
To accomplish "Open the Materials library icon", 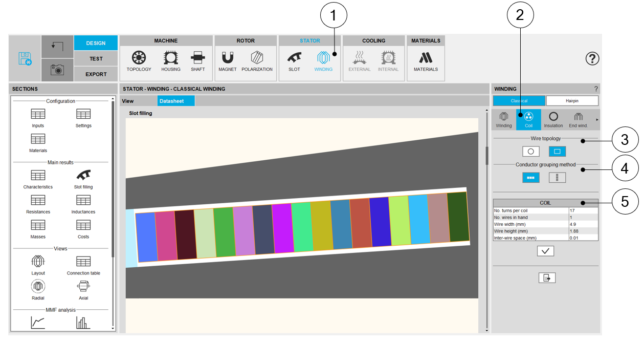I will [x=426, y=61].
